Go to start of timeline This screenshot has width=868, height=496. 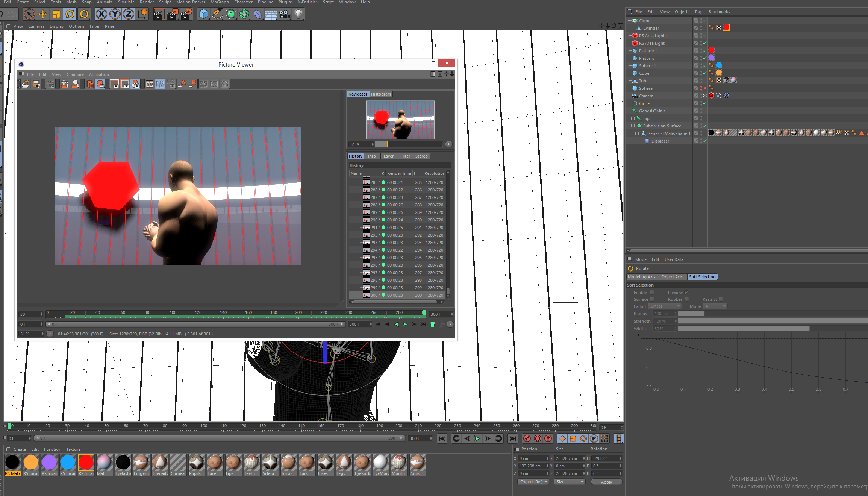pyautogui.click(x=442, y=438)
